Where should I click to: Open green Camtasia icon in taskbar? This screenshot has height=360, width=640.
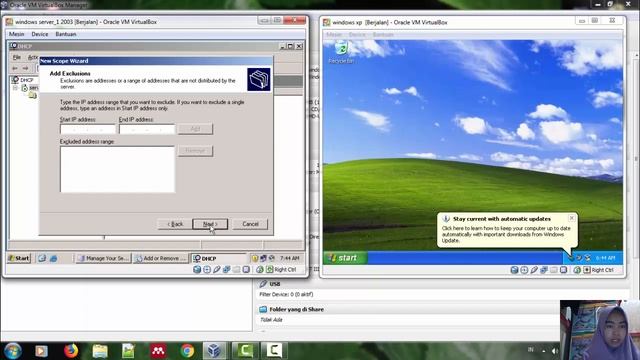[245, 351]
